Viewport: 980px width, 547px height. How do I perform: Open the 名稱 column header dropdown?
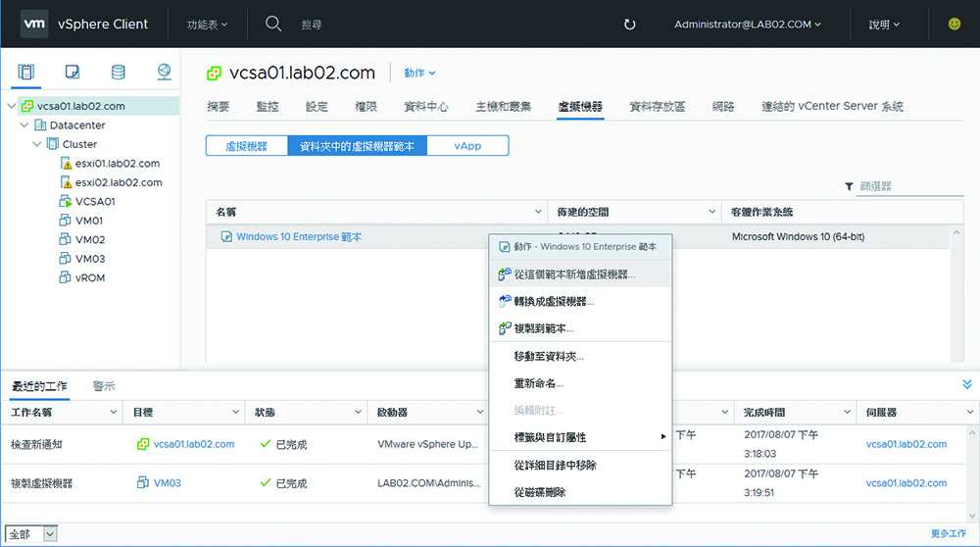point(538,212)
